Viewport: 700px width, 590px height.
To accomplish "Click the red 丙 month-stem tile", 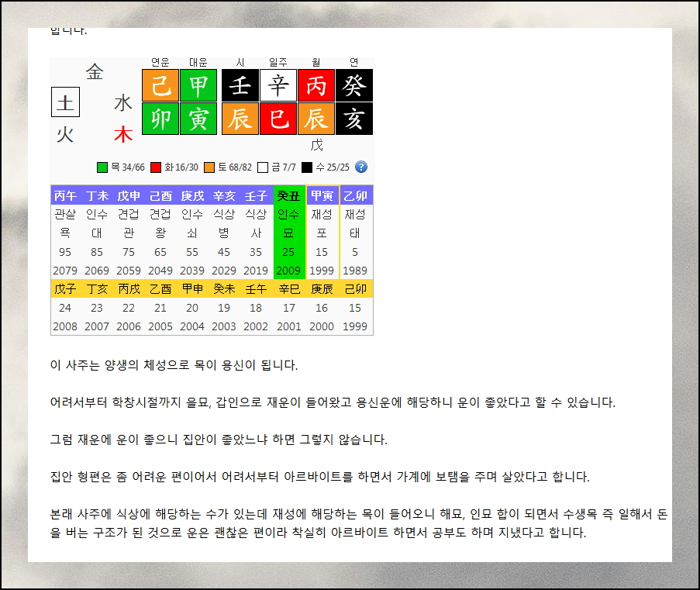I will pyautogui.click(x=316, y=85).
